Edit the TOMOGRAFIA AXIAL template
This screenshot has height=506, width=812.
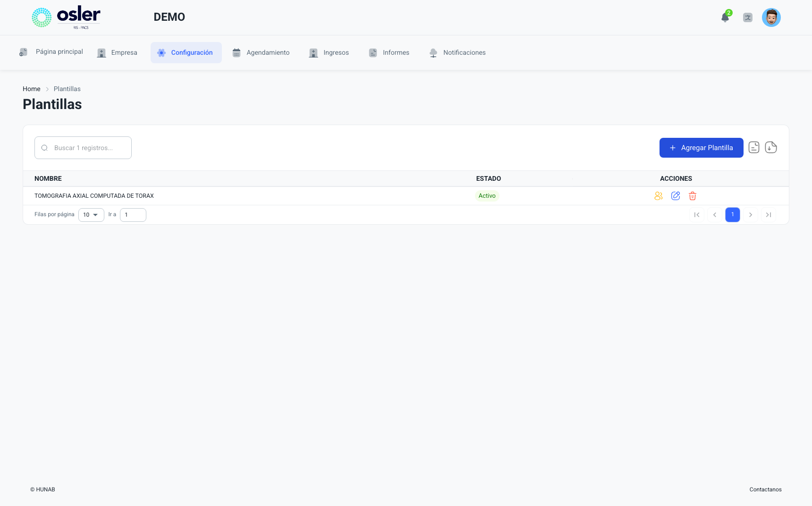pyautogui.click(x=676, y=196)
